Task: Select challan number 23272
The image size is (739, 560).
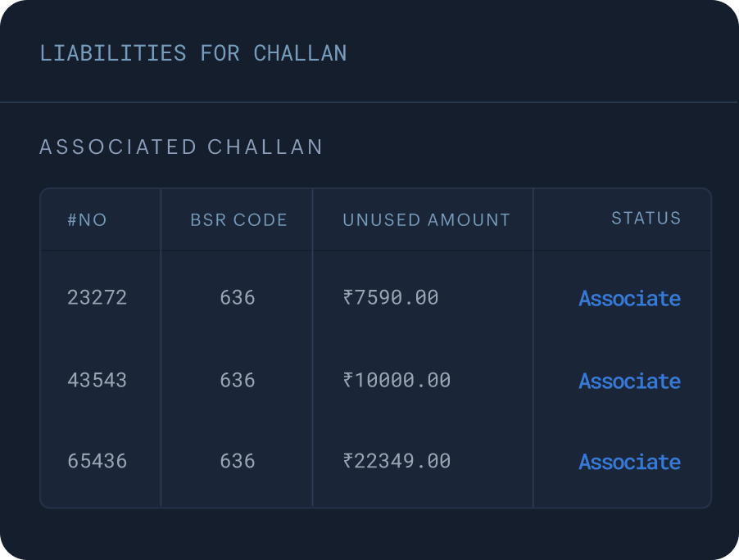Action: [97, 298]
